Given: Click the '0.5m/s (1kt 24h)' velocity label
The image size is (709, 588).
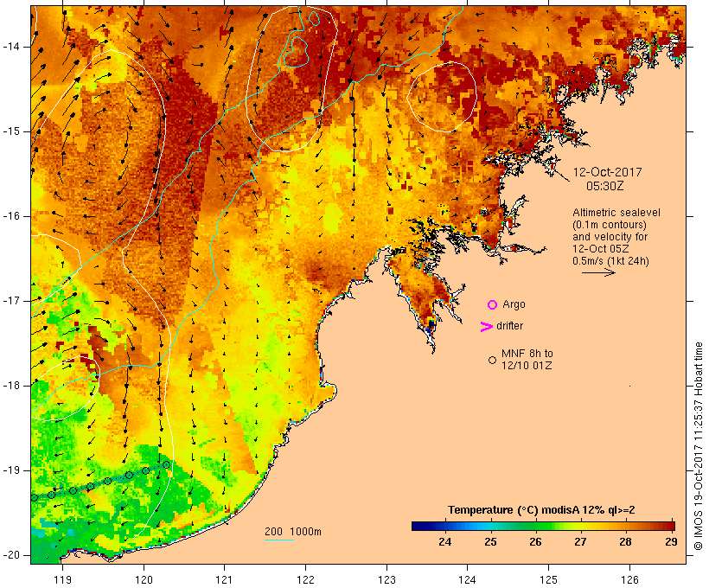Looking at the screenshot, I should [610, 261].
